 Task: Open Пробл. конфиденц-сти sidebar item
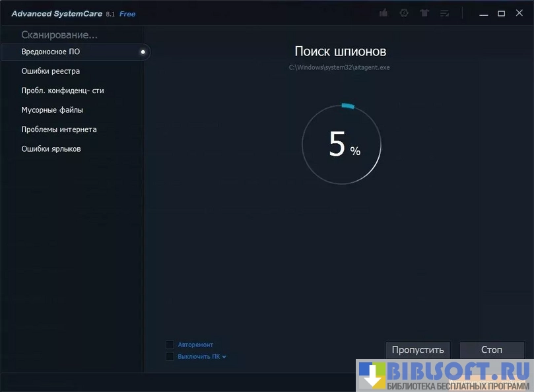coord(63,90)
